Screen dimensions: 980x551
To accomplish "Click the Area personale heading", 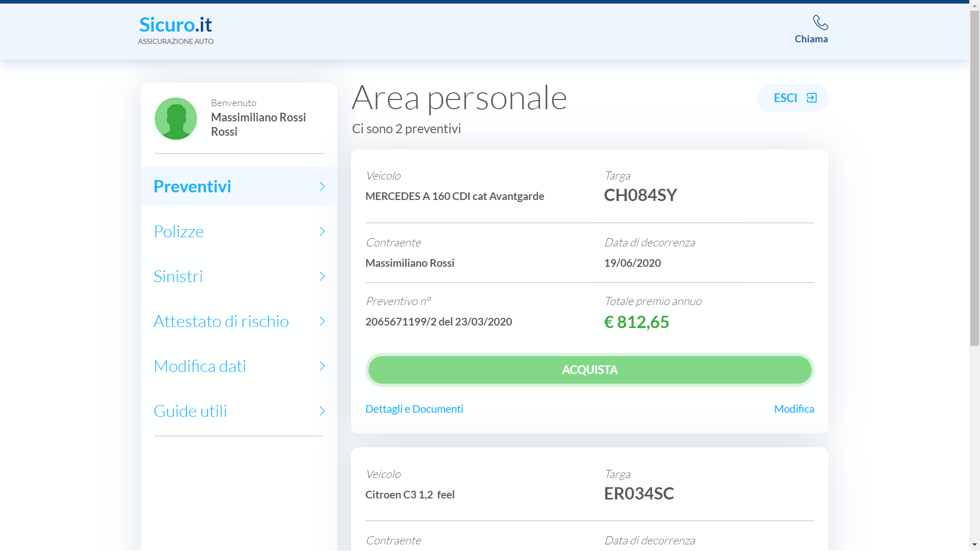I will (x=459, y=98).
